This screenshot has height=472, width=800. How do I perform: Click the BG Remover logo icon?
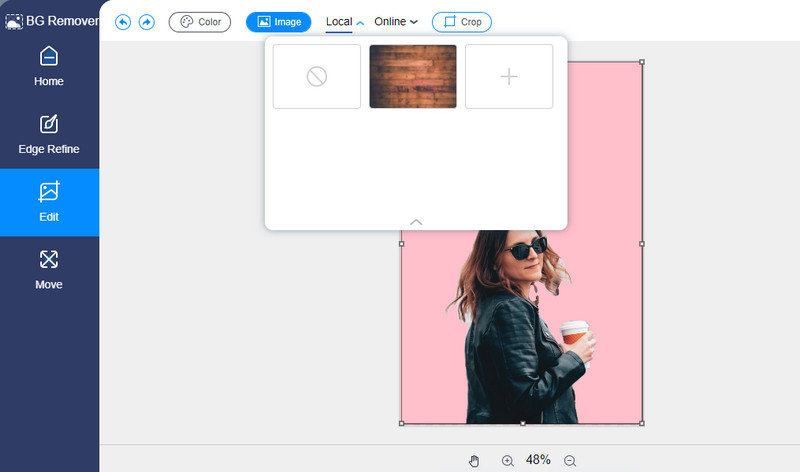pyautogui.click(x=14, y=20)
